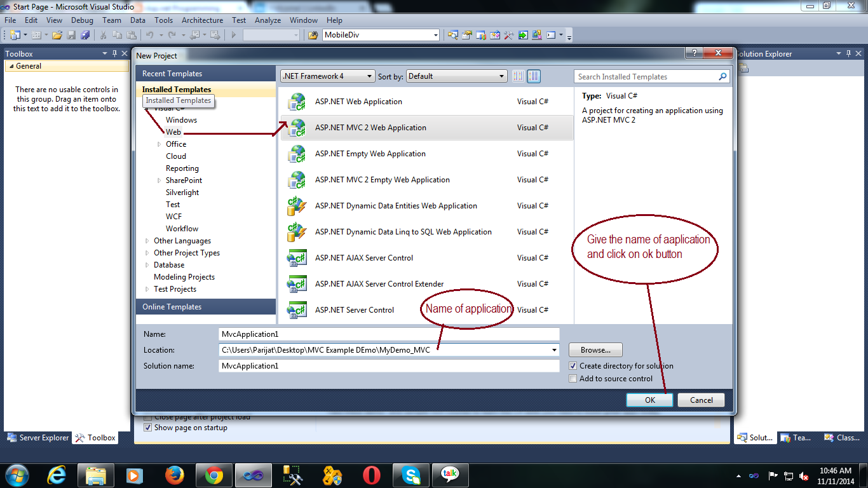868x488 pixels.
Task: Switch to the Toolbox bottom tab
Action: pos(95,438)
